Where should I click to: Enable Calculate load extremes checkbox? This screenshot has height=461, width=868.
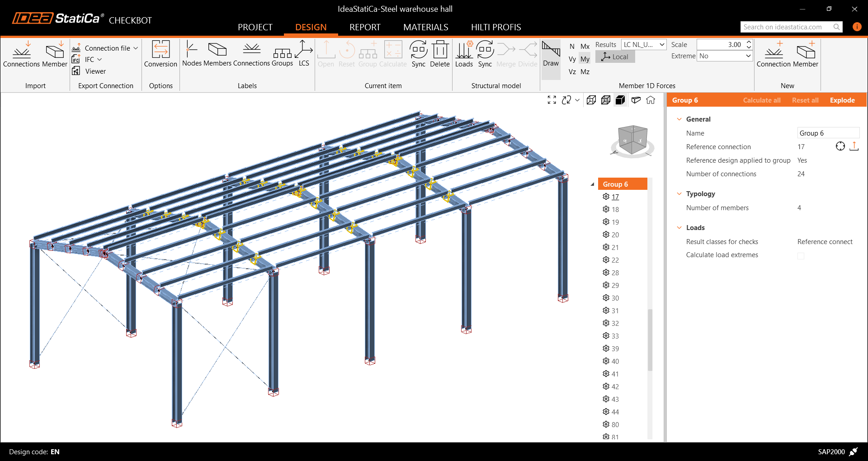(801, 256)
